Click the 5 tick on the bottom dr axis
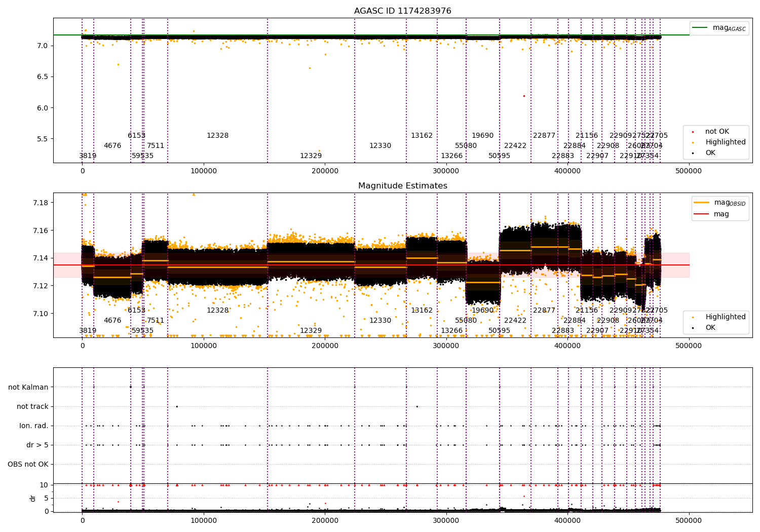Viewport: 760px width, 532px height. click(47, 498)
